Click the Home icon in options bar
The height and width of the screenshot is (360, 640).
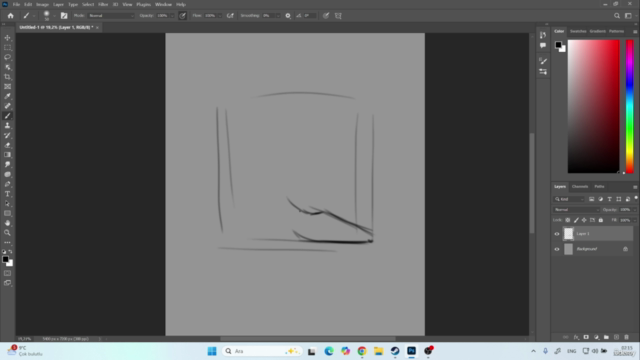tap(11, 16)
